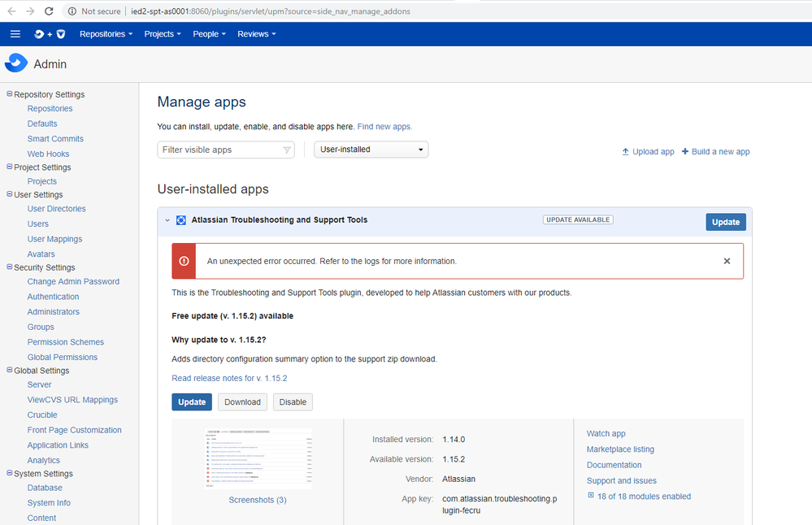
Task: Open Global Permissions
Action: coord(62,358)
